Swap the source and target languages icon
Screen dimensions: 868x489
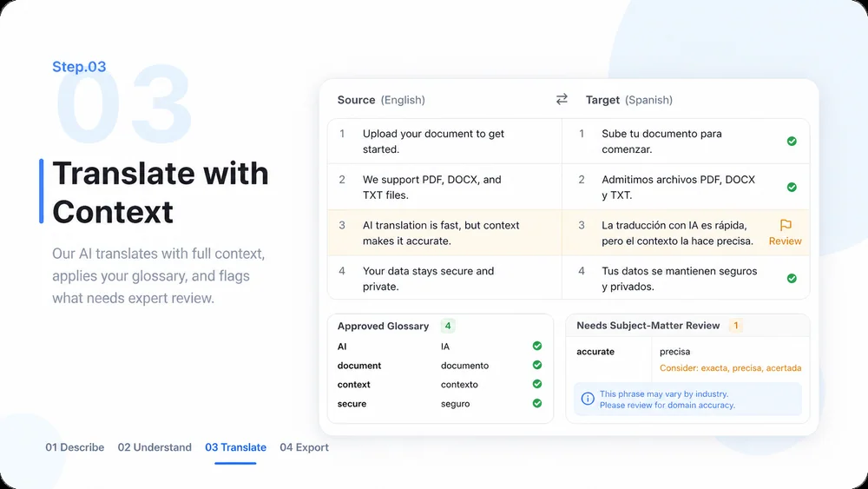pos(562,99)
